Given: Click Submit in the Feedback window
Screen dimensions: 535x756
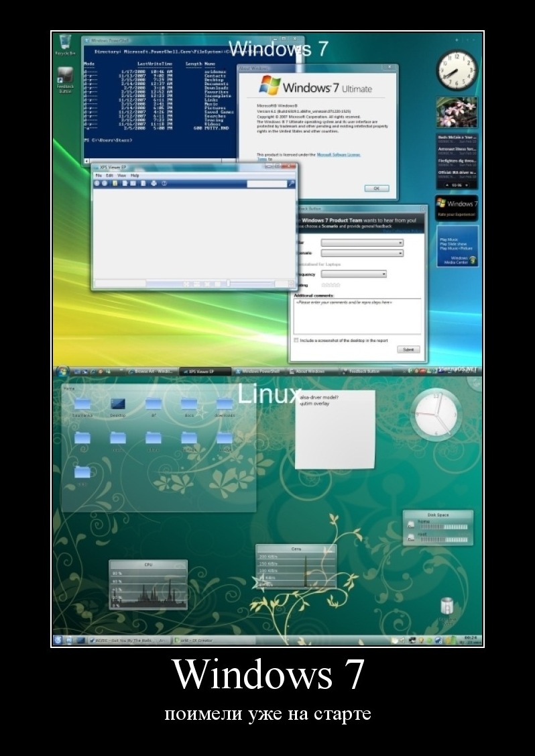Looking at the screenshot, I should click(x=408, y=349).
